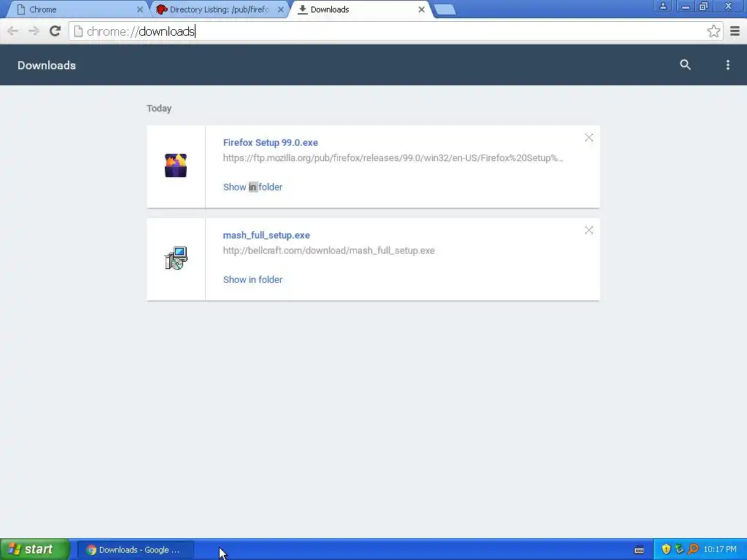
Task: Select the Downloads - Google taskbar button
Action: click(x=135, y=550)
